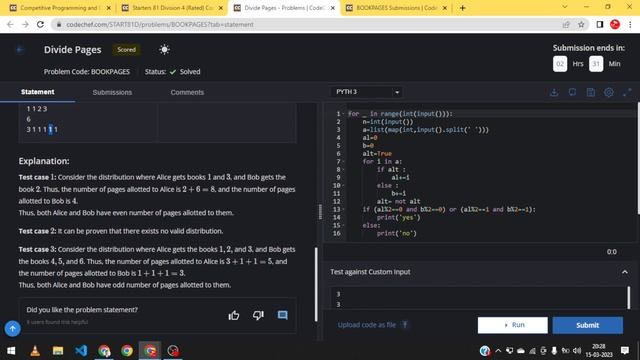Expand the editor to fullscreen
This screenshot has width=640, height=360.
(x=627, y=92)
